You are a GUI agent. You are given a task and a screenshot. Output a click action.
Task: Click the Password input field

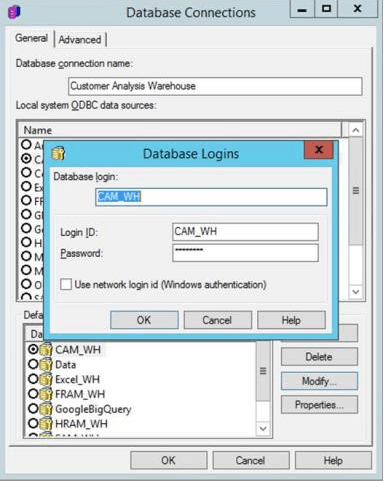[x=245, y=253]
